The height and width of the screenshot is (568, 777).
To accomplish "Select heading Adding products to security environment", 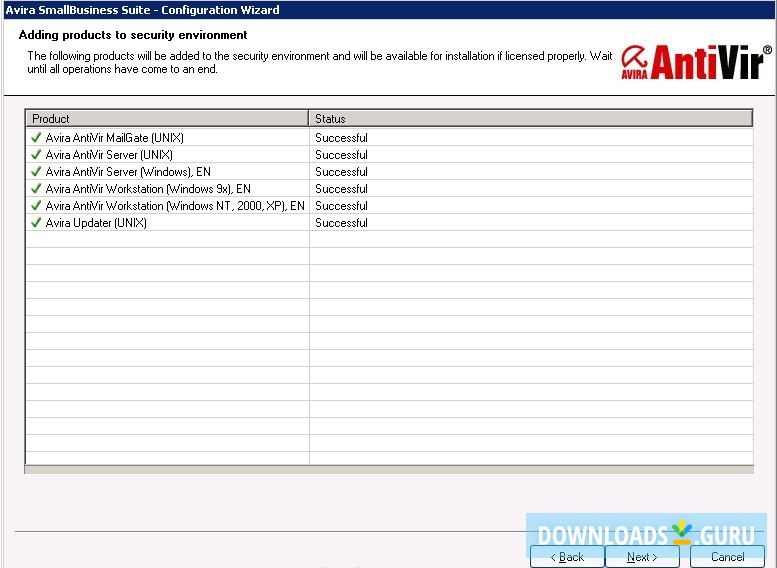I will (x=133, y=35).
